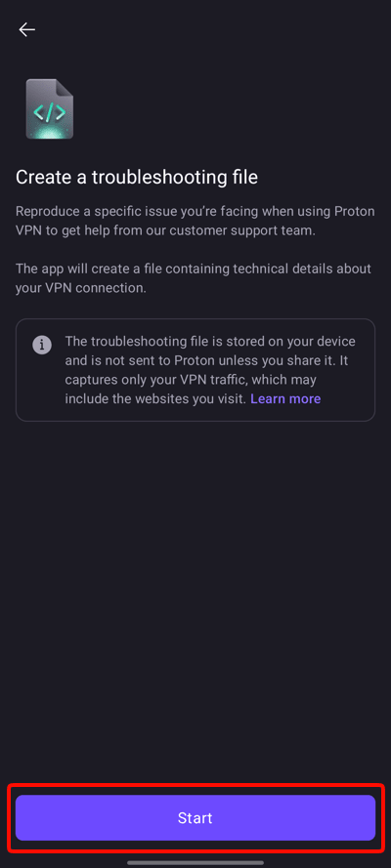Click the 'VPN connection' text

click(95, 288)
